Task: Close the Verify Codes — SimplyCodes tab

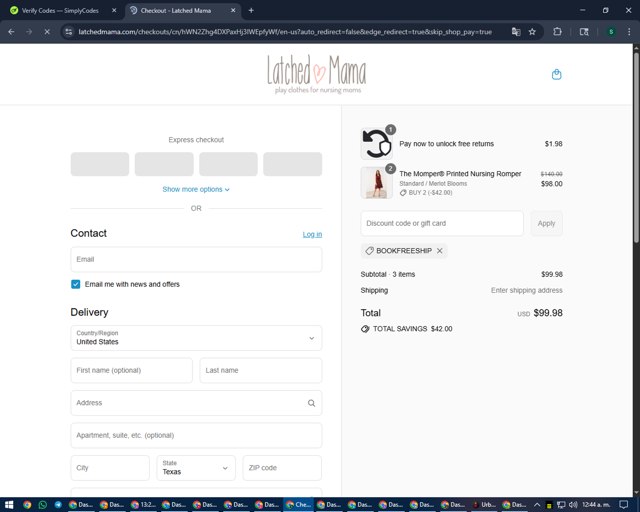Action: (x=114, y=11)
